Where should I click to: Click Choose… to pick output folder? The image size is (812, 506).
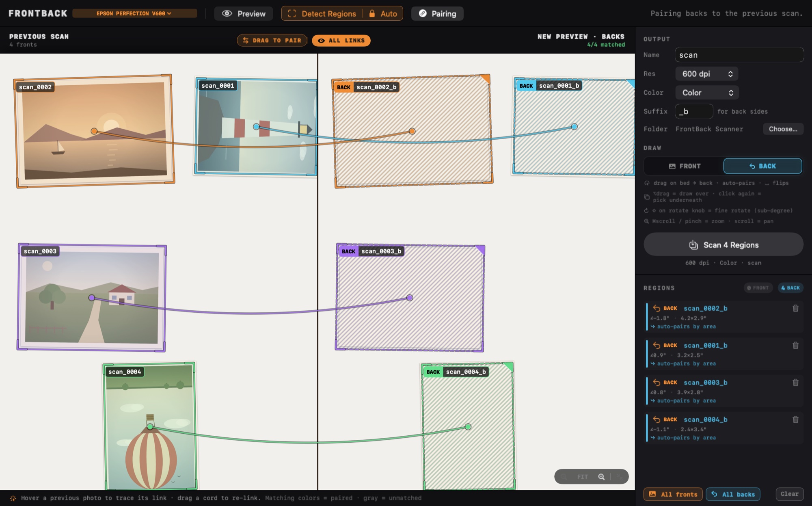783,129
